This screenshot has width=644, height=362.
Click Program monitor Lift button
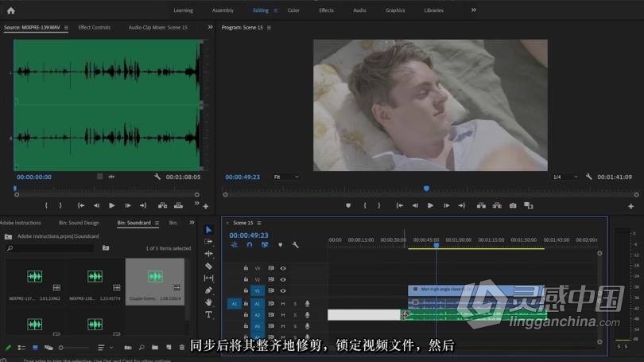tap(481, 205)
